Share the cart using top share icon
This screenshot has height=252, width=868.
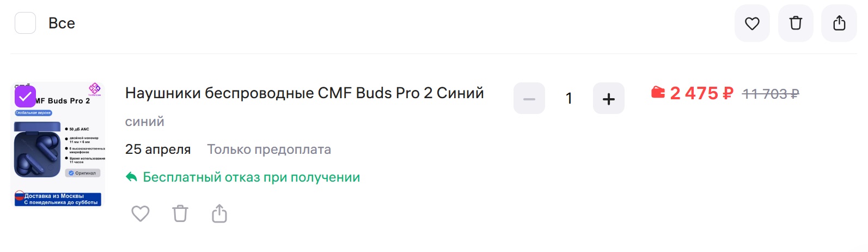click(839, 23)
